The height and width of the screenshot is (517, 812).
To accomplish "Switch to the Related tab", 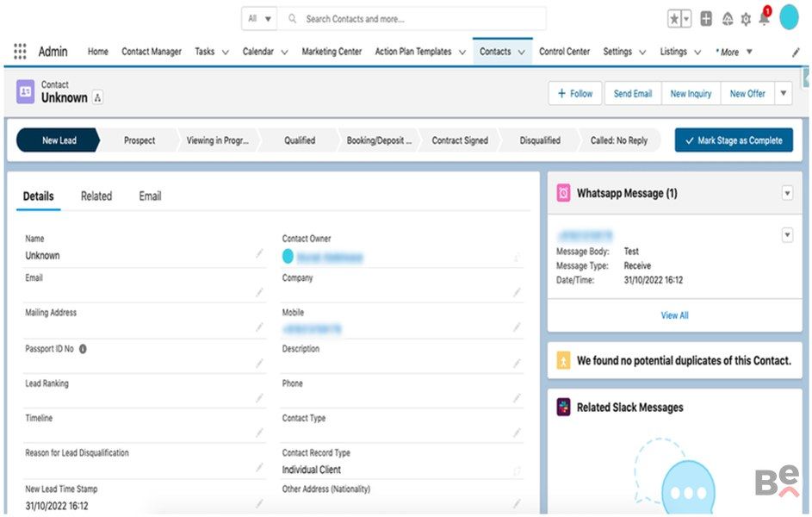I will tap(96, 196).
